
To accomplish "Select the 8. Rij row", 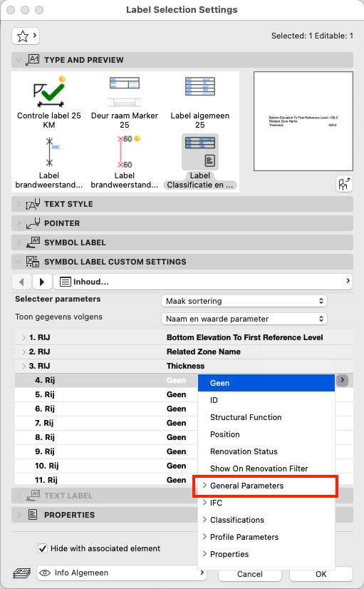I will (106, 437).
